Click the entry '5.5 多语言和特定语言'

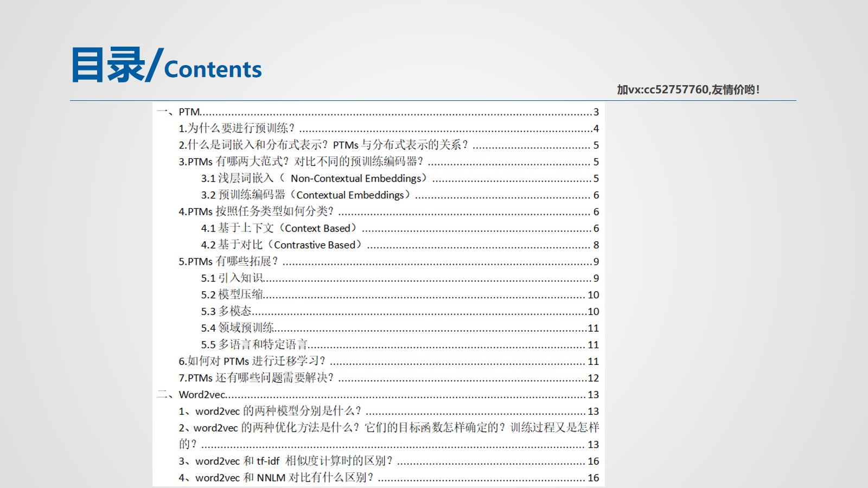pos(400,344)
